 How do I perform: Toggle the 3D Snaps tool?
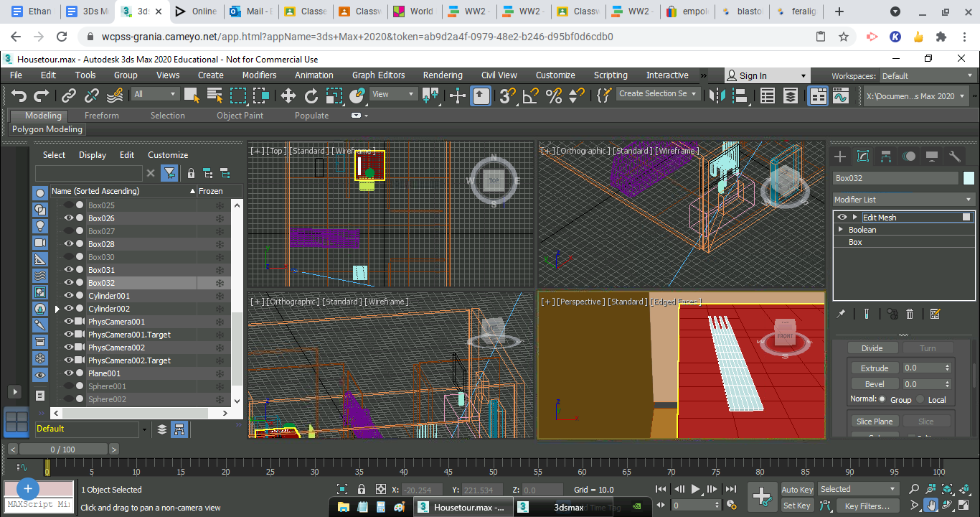pos(508,95)
